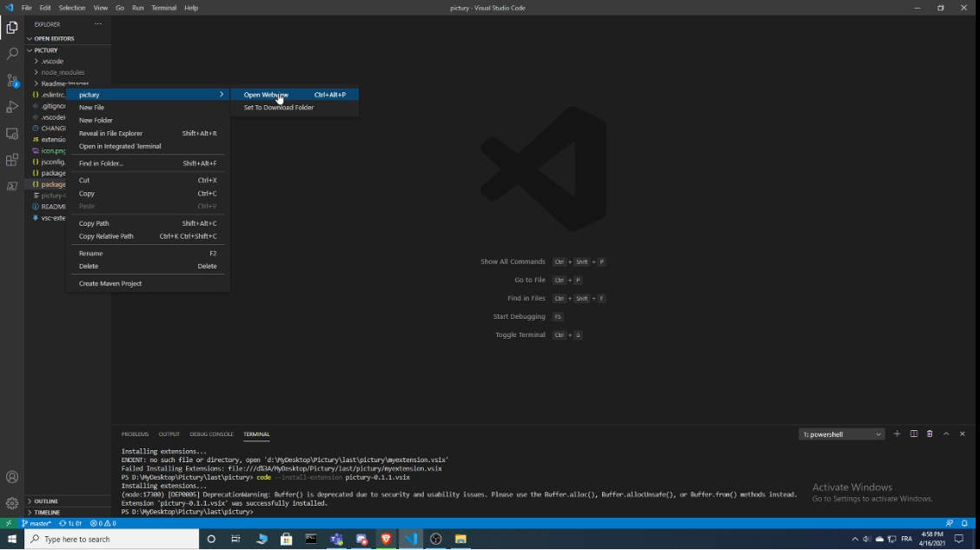Open the Terminal menu in menu bar

[x=163, y=8]
